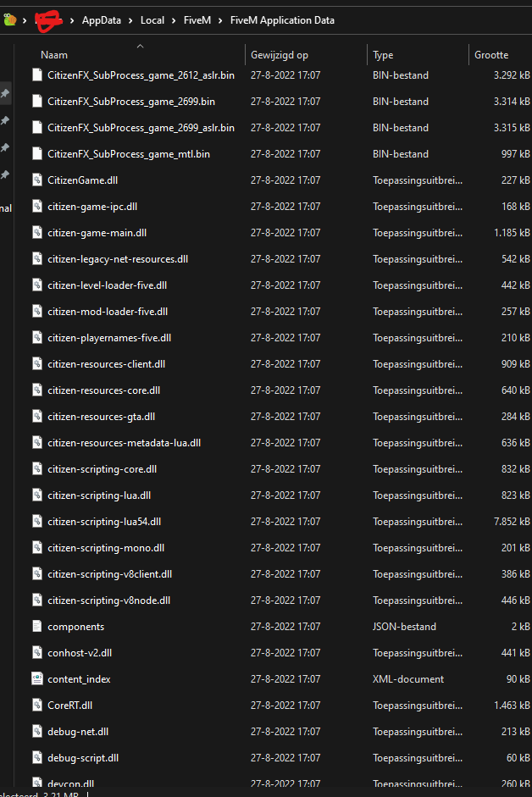532x797 pixels.
Task: Select file name CitizenGame.dll
Action: pos(82,180)
